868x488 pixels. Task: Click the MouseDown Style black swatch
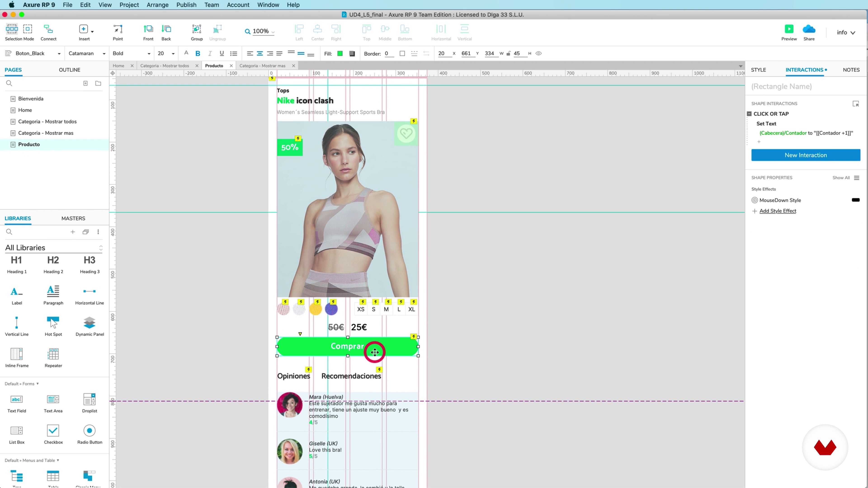856,200
